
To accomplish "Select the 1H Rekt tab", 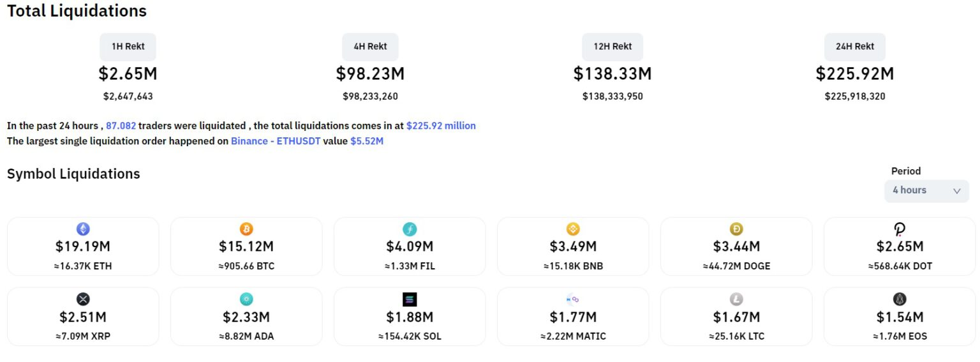I will (x=128, y=47).
